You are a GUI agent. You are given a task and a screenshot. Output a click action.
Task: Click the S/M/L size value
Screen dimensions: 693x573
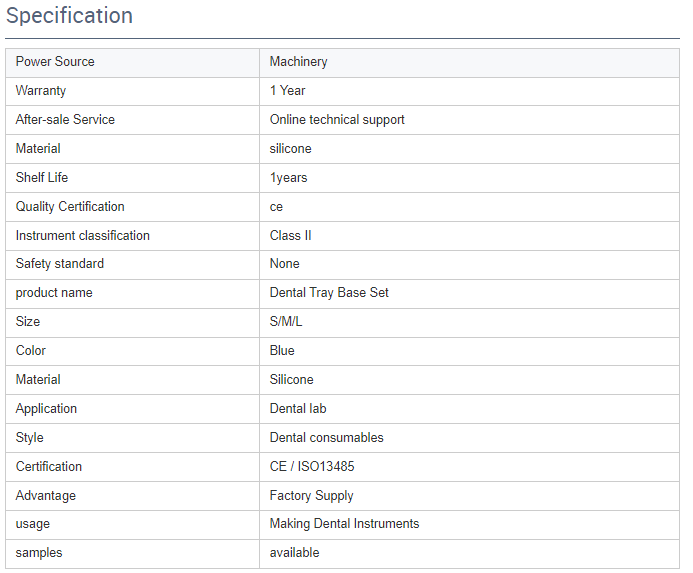[x=286, y=321]
